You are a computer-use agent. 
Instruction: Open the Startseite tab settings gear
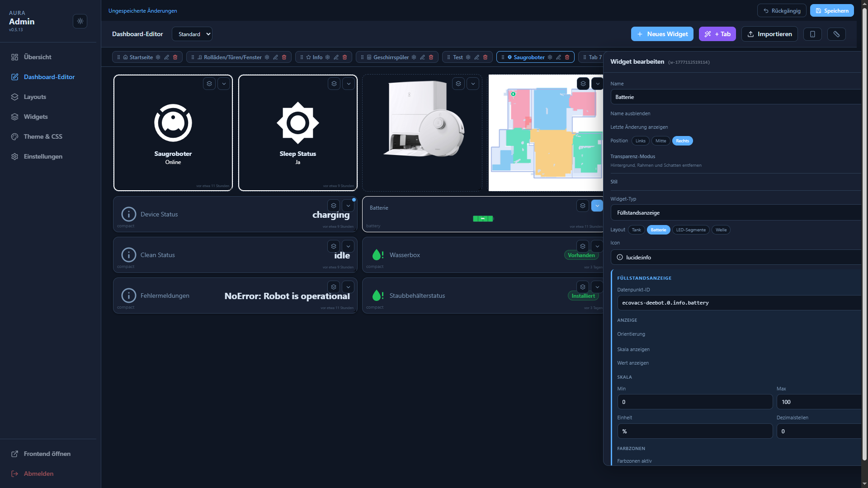point(158,57)
